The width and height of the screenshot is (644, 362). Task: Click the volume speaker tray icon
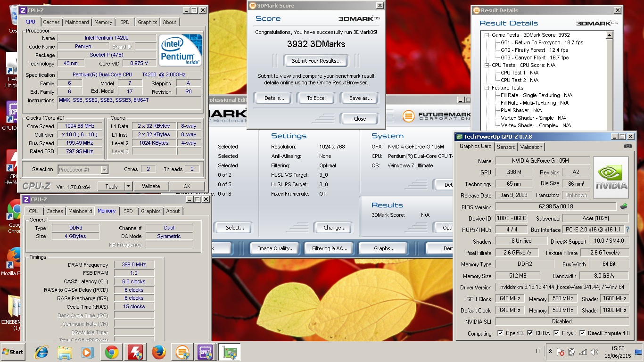594,352
